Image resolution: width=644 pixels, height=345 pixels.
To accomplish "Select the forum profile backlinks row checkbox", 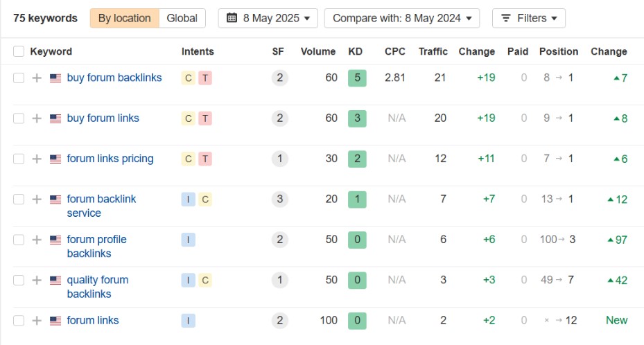I will click(19, 240).
